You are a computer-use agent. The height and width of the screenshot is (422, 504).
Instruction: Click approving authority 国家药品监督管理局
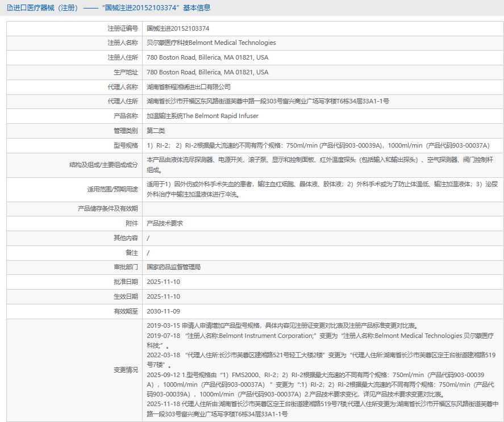coord(173,267)
